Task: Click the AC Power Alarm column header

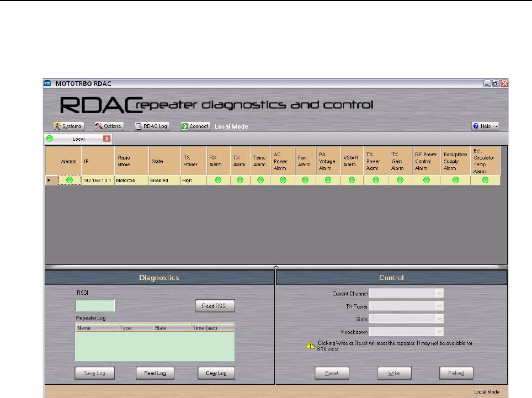Action: pos(283,161)
